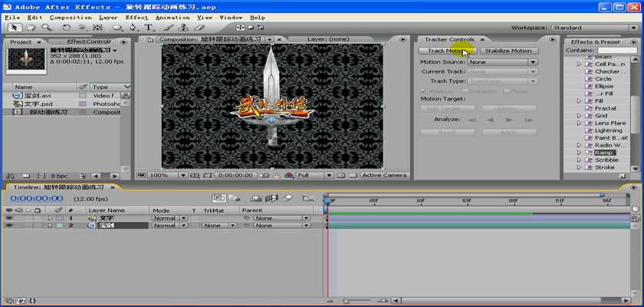Viewport: 644px width, 307px height.
Task: Toggle preserve transparency T box for layer 文字
Action: point(194,218)
